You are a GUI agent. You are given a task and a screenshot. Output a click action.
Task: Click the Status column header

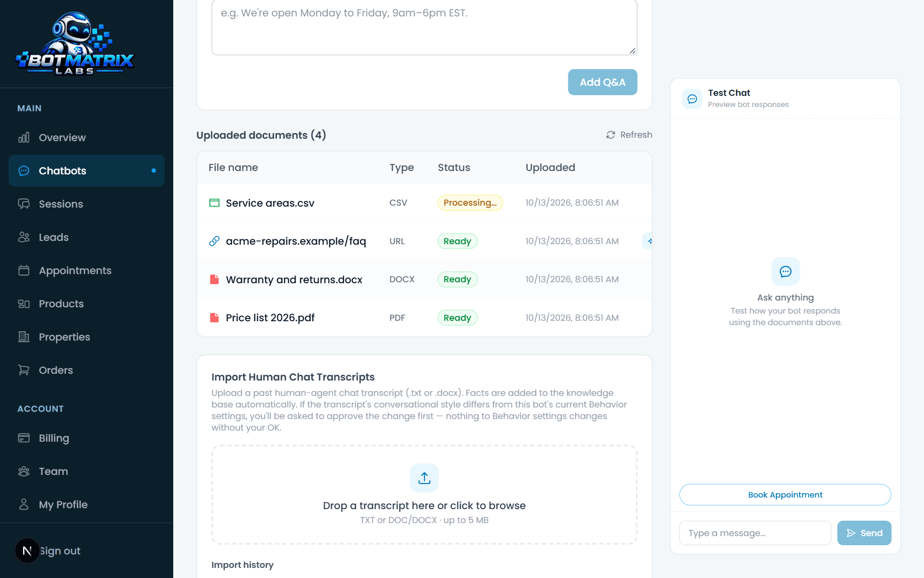pos(454,168)
